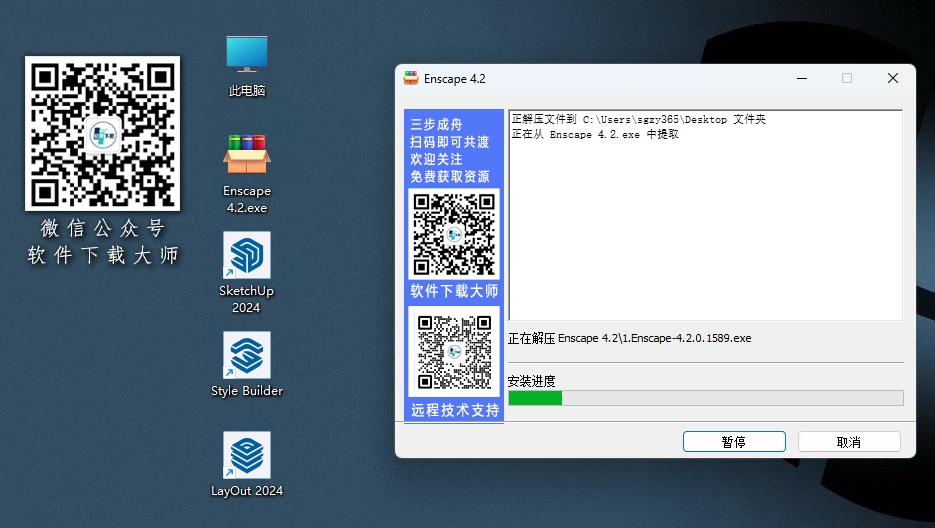Click the Enscape 4.2 window title text
Viewport: 935px width, 528px height.
point(454,79)
